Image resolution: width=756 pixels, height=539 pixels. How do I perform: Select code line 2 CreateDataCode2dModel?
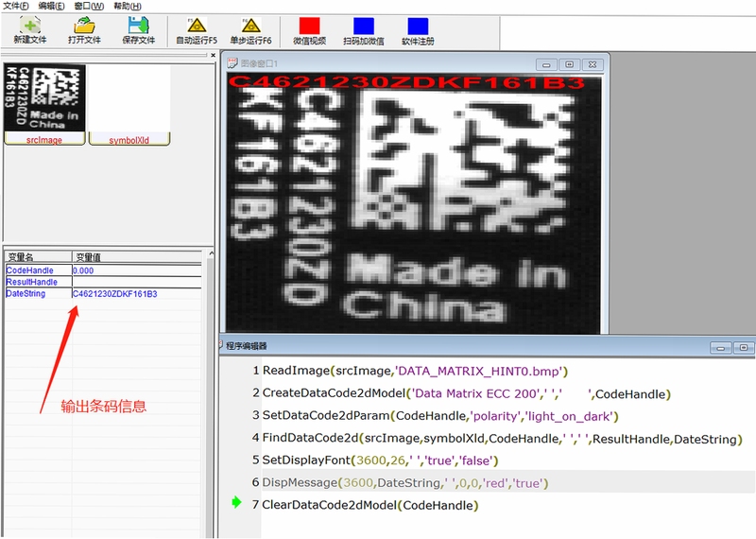pyautogui.click(x=466, y=393)
